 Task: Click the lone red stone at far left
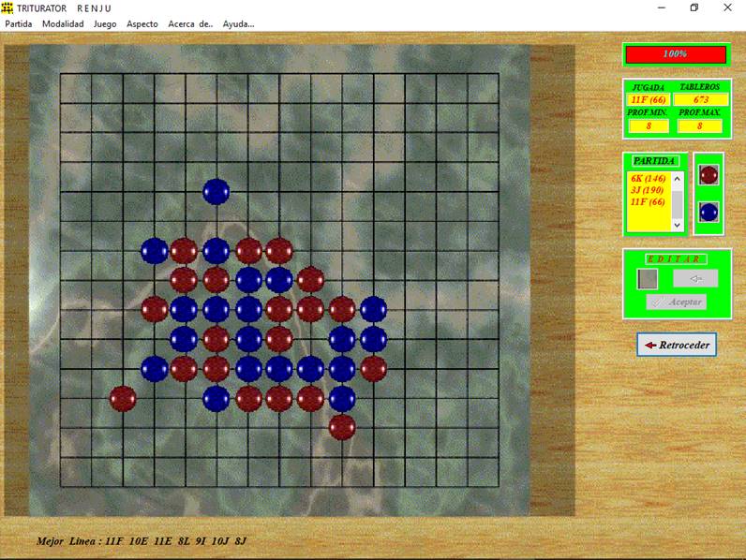(123, 398)
